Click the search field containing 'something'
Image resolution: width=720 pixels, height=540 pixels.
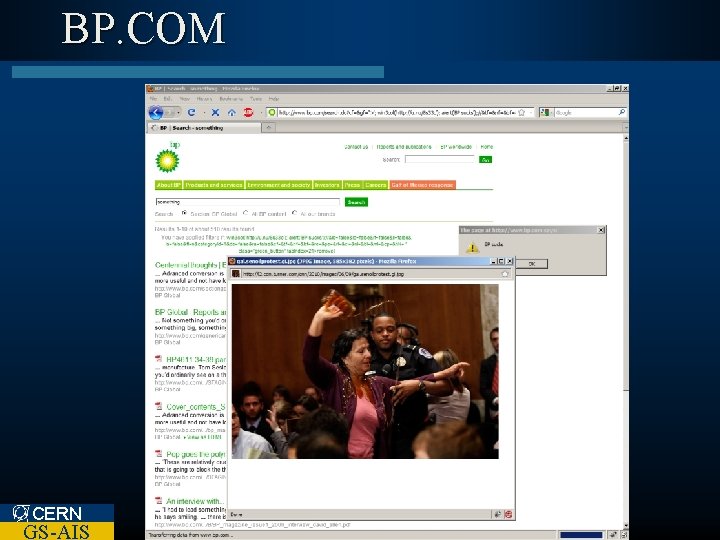(248, 202)
